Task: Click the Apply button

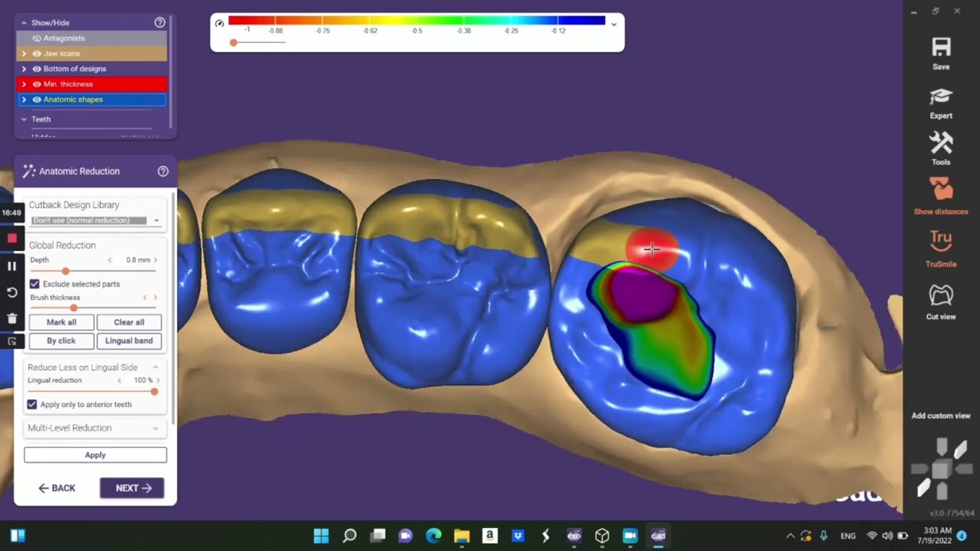Action: [95, 455]
